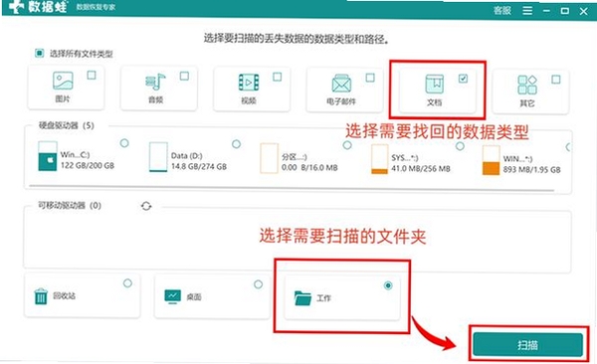This screenshot has height=364, width=597.
Task: Minimize the 数据蛙 window
Action: 546,11
